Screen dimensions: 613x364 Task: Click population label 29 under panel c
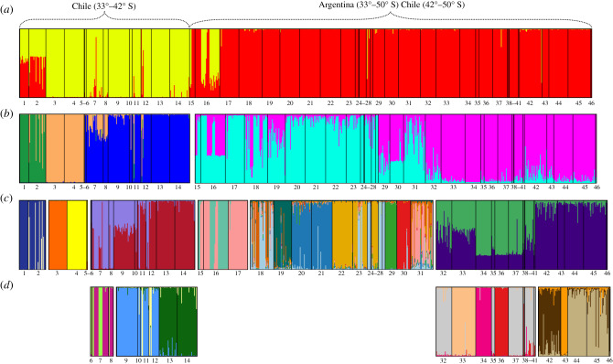click(392, 273)
